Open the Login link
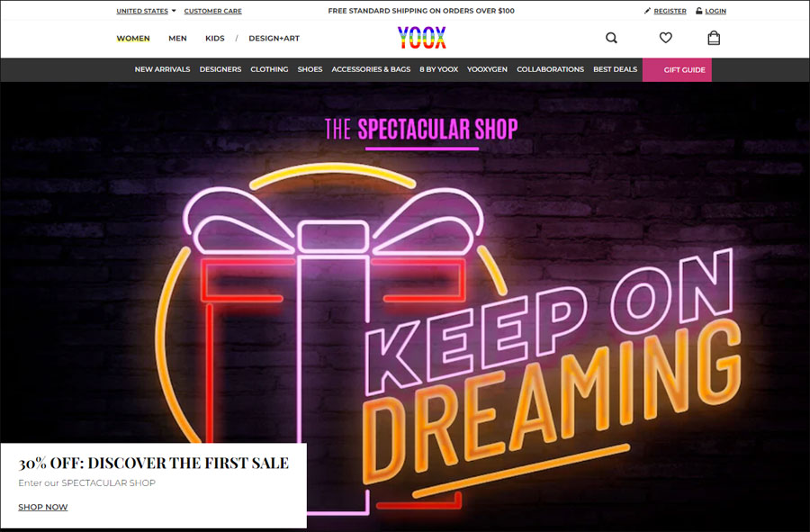Viewport: 810px width, 532px height. click(x=715, y=11)
